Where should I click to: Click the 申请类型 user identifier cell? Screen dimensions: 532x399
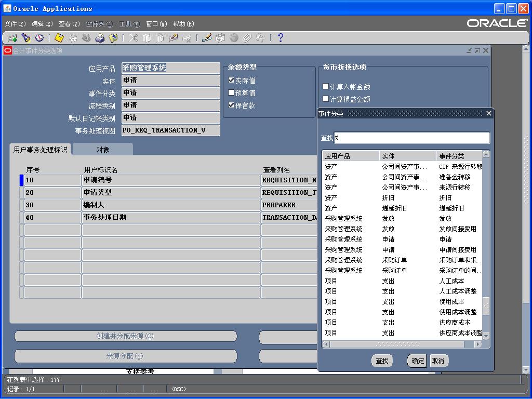tap(171, 193)
